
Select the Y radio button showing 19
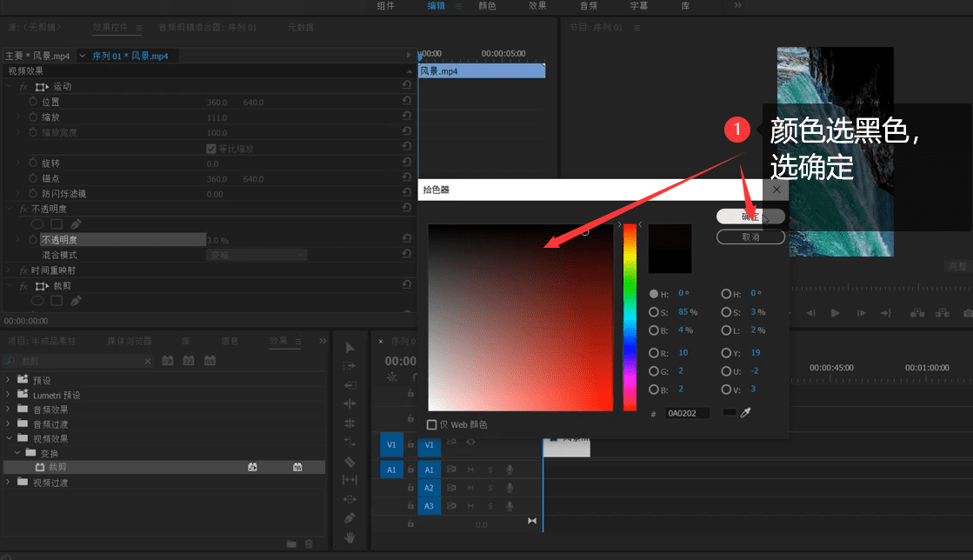pos(726,353)
